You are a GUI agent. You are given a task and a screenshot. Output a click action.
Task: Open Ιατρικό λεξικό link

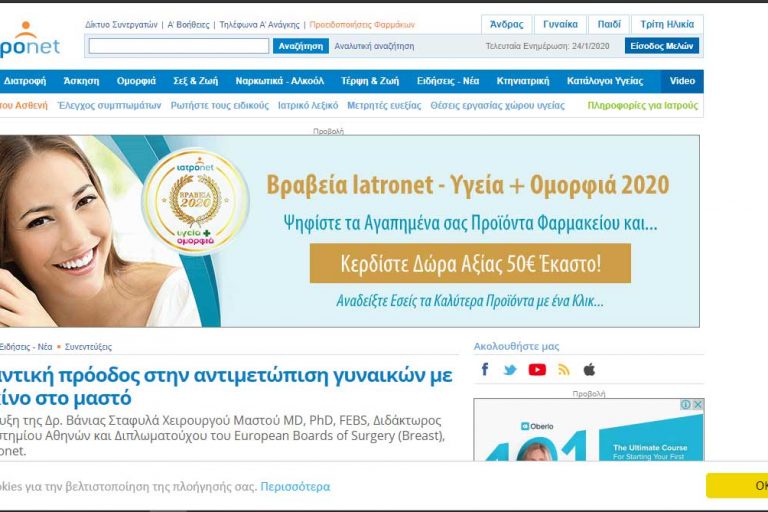click(308, 105)
